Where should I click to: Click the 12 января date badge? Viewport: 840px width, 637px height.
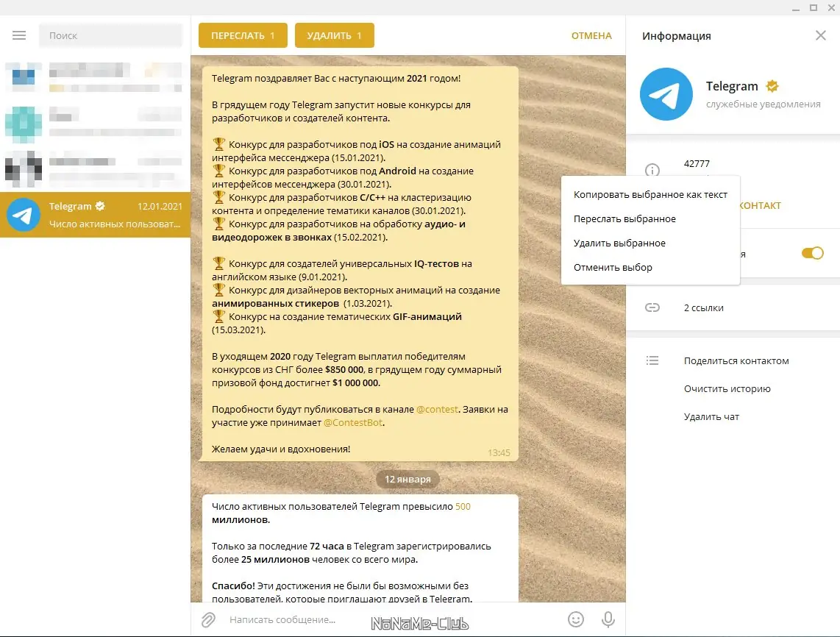[x=407, y=479]
